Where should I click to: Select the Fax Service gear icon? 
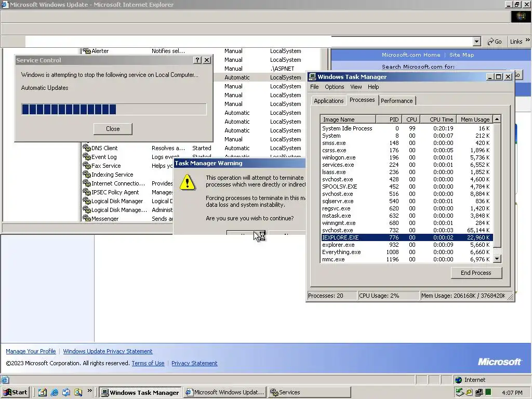87,166
